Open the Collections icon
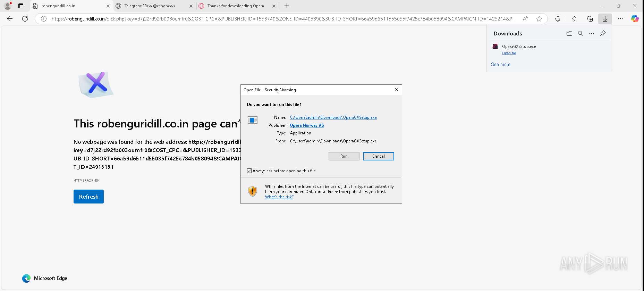Viewport: 644px width, 291px height. pos(590,19)
